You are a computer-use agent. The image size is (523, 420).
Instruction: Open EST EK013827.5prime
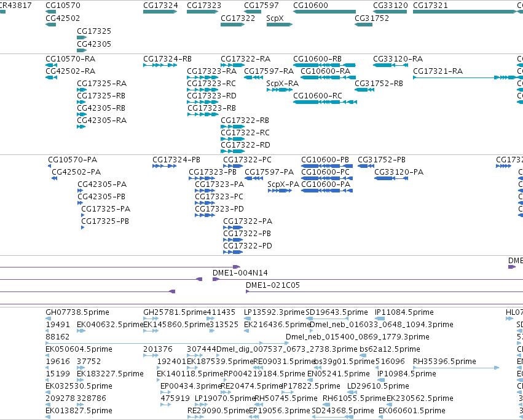[x=79, y=411]
